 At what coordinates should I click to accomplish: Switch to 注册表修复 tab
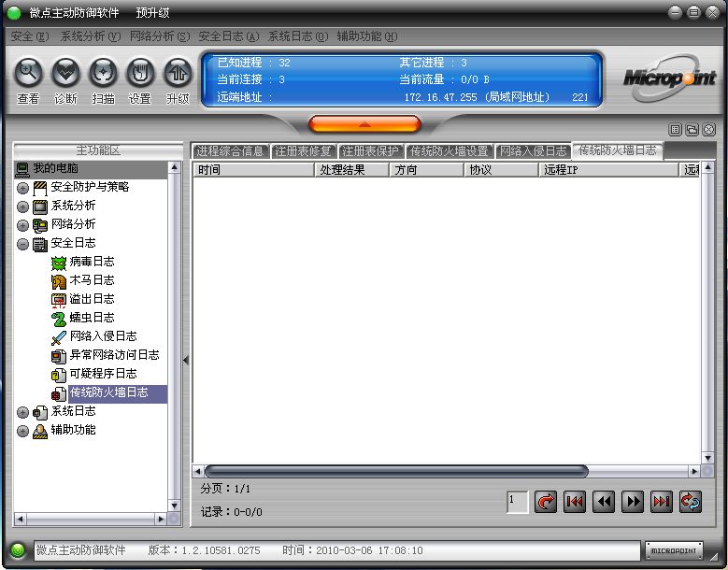click(x=303, y=150)
